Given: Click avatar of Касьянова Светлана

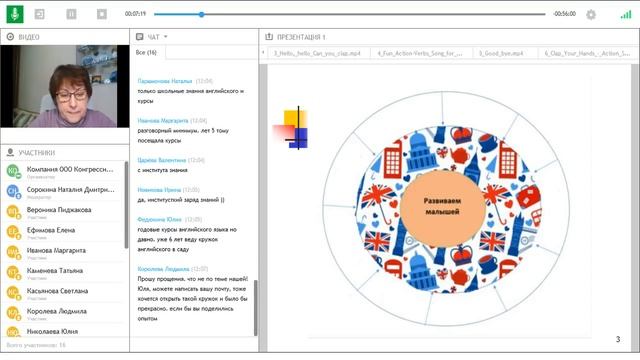Looking at the screenshot, I should point(13,293).
